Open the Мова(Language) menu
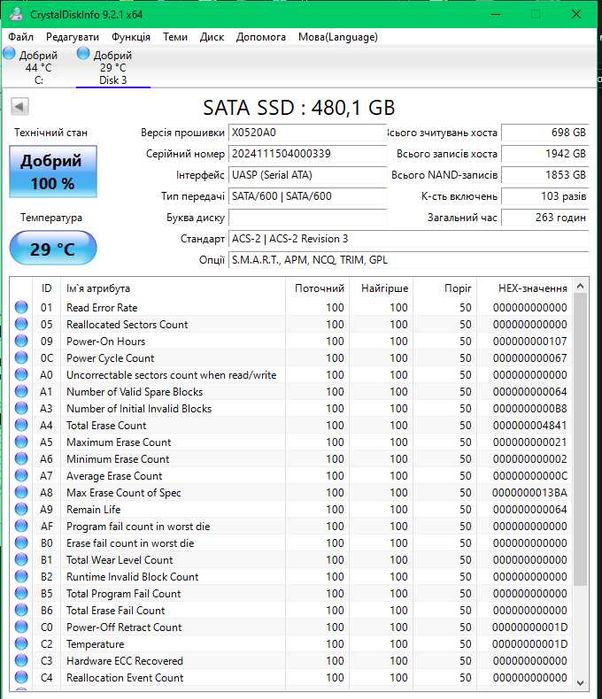Screen dimensions: 602x699 [338, 37]
